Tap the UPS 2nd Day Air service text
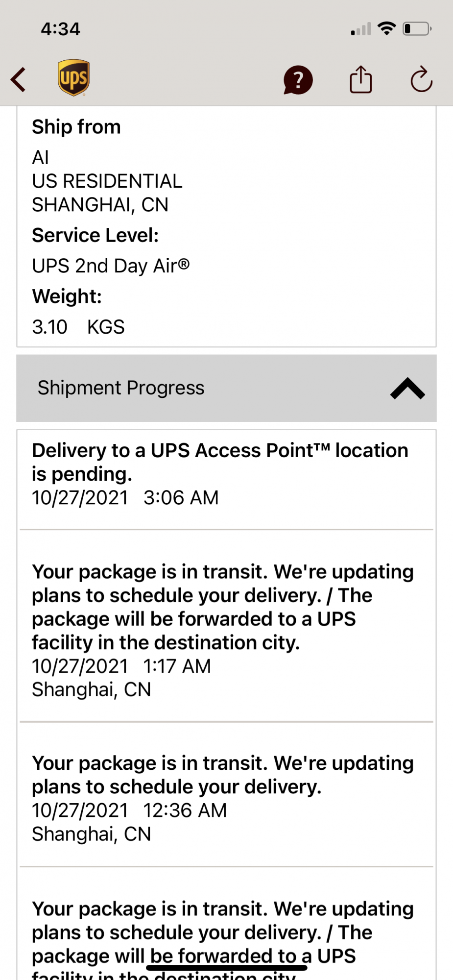 (x=111, y=266)
